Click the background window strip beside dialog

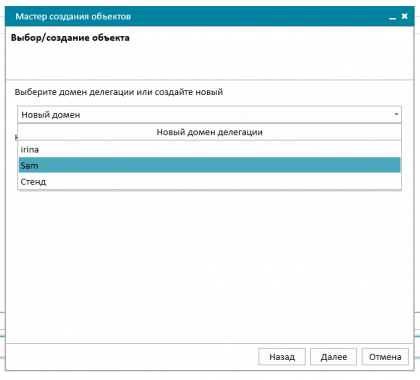click(x=417, y=333)
